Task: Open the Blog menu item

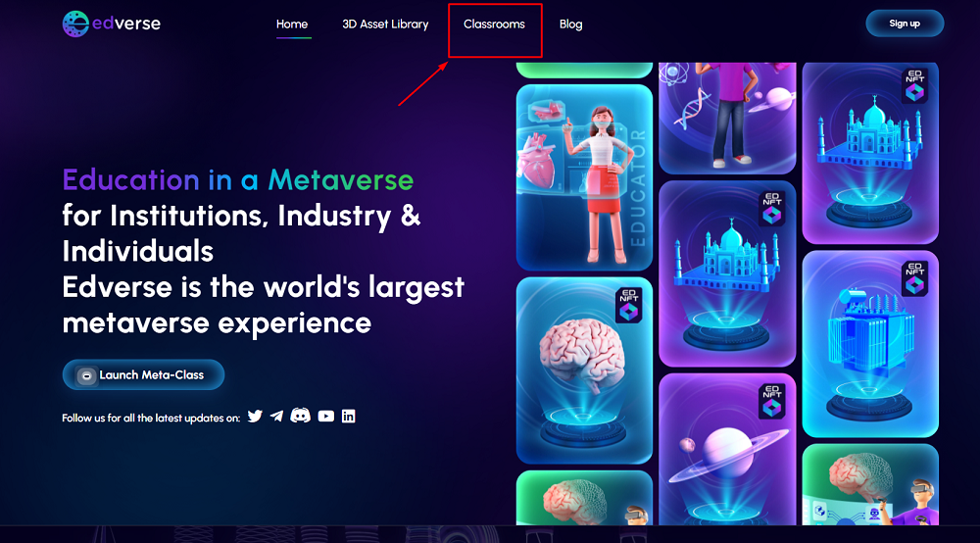Action: tap(570, 25)
